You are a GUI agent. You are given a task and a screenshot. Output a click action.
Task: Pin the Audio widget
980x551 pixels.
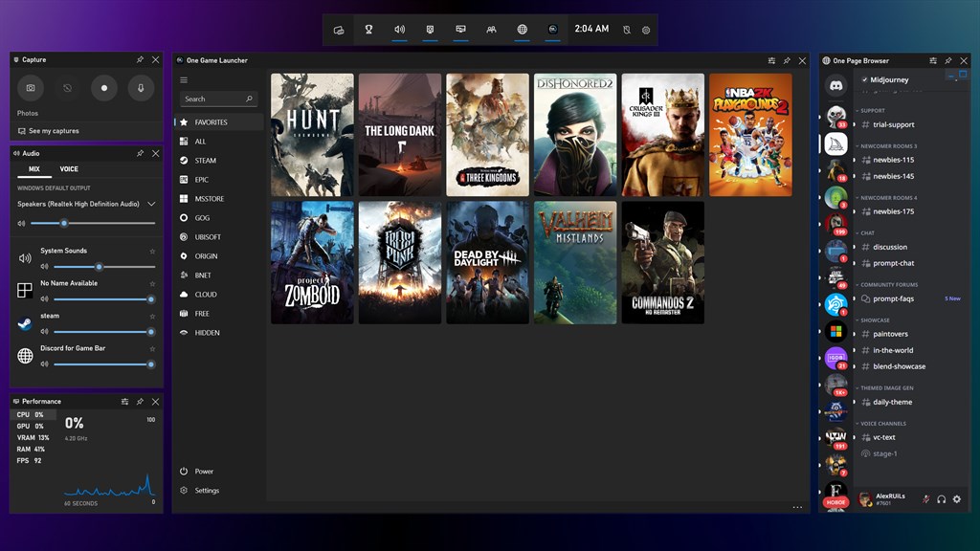140,153
